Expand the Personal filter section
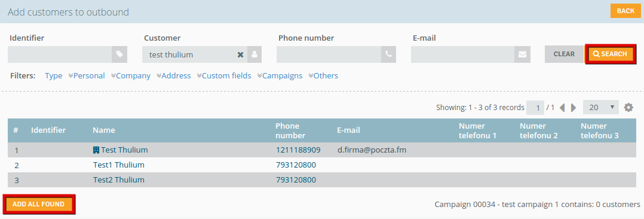The width and height of the screenshot is (644, 219). click(x=87, y=76)
